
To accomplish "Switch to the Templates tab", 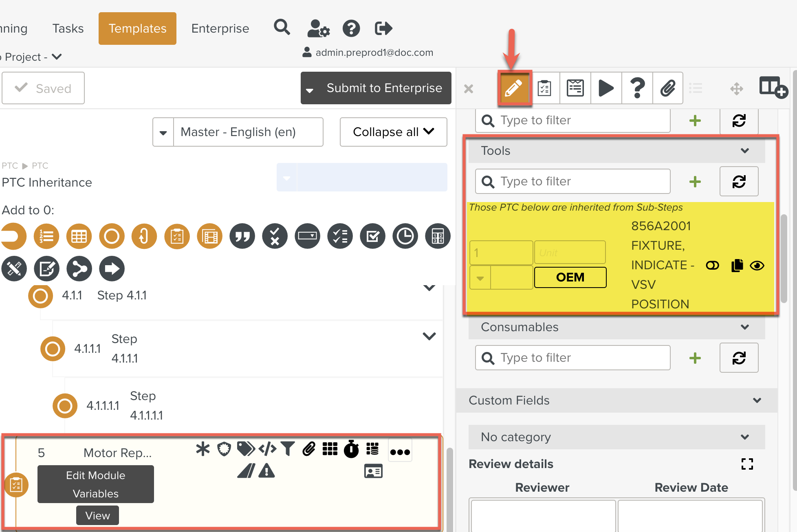I will [137, 29].
